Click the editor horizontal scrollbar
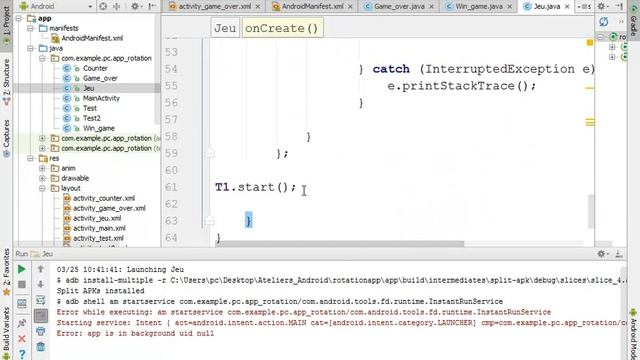This screenshot has width=640, height=360. (x=340, y=244)
